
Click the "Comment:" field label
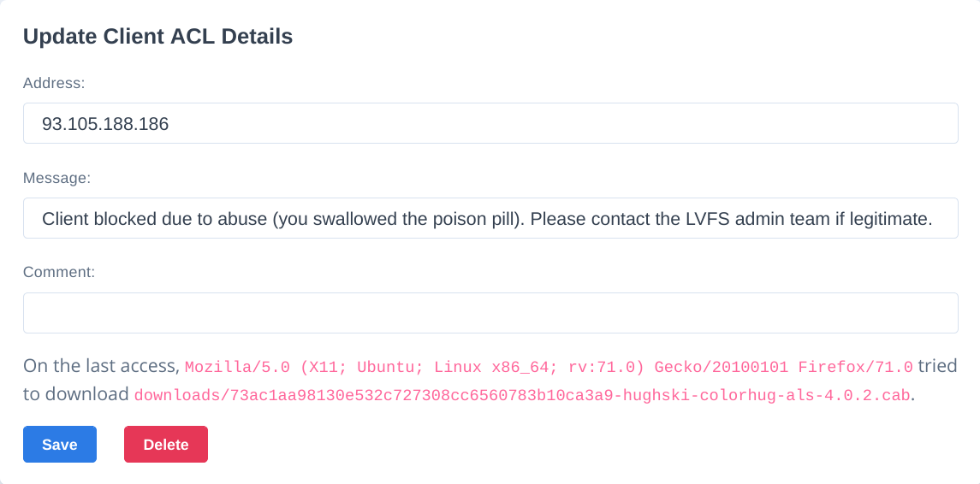pyautogui.click(x=59, y=272)
